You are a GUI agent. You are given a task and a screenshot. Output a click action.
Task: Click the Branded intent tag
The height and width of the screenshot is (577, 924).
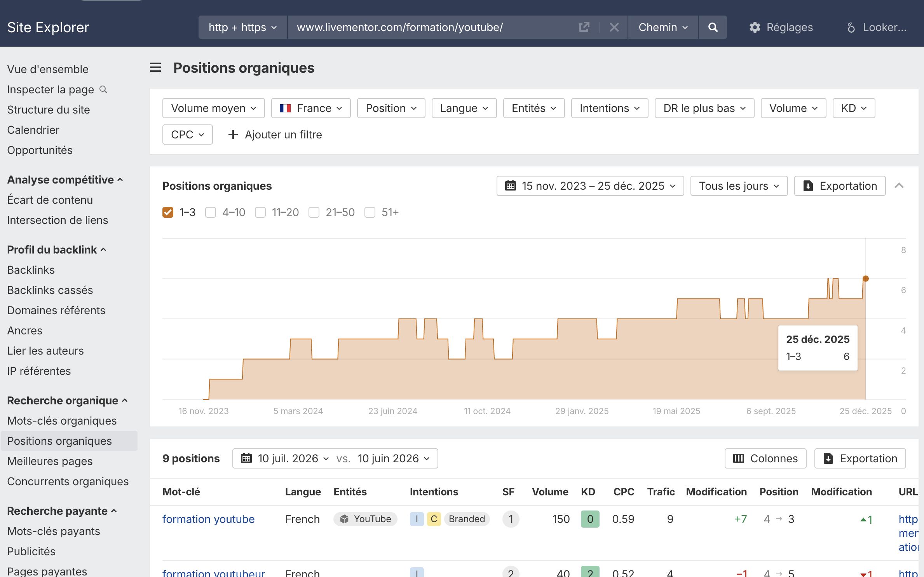tap(467, 519)
